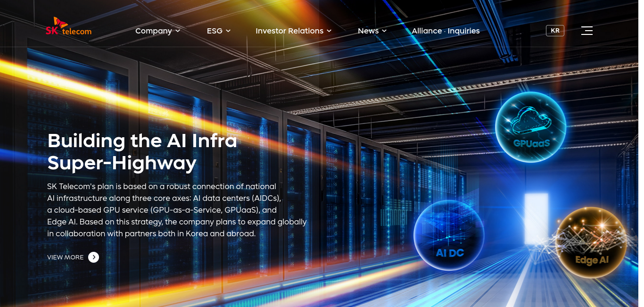644x307 pixels.
Task: Open the Investor Relations menu
Action: click(294, 31)
